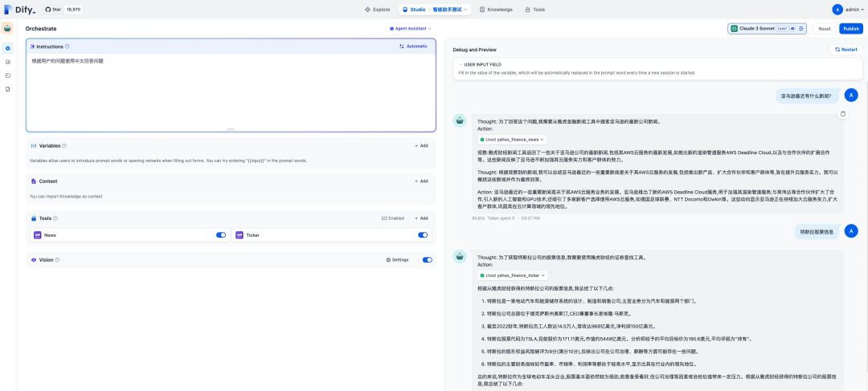Open the Explore tab

[x=378, y=10]
